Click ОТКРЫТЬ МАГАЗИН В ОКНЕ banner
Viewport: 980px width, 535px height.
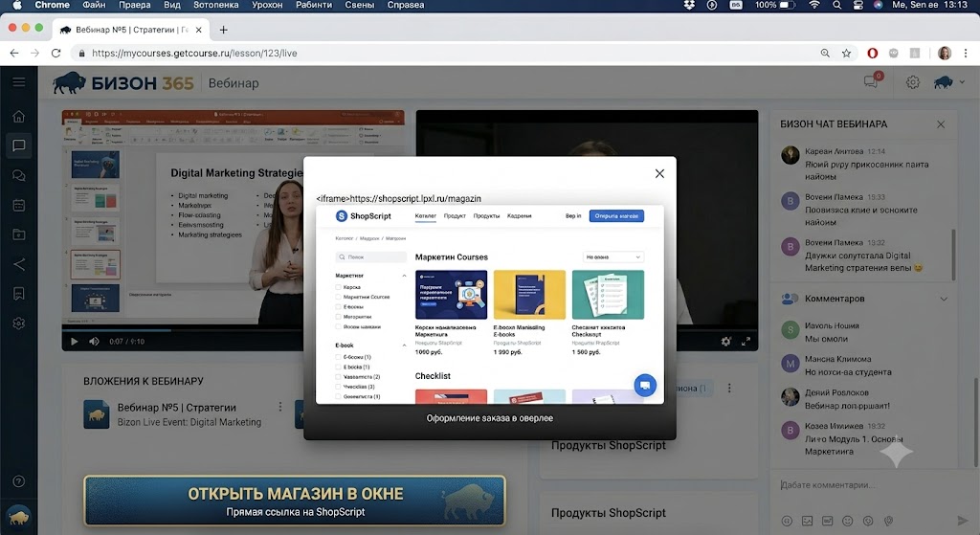click(295, 501)
